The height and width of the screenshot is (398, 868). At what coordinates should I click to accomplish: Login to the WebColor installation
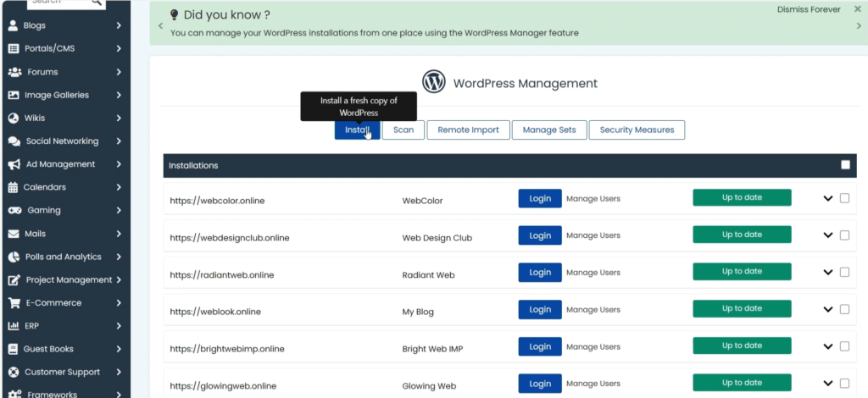[x=540, y=198]
